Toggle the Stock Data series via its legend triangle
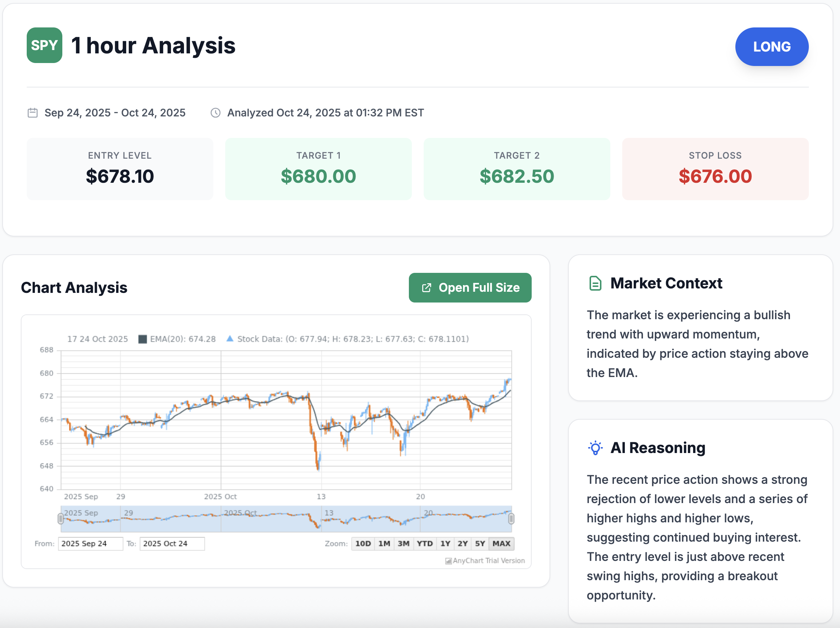840x628 pixels. coord(230,338)
